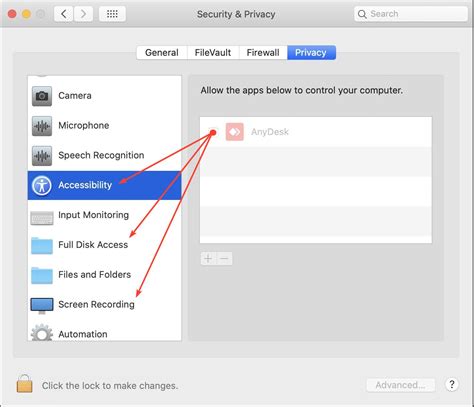The width and height of the screenshot is (474, 407).
Task: Switch to the Firewall tab
Action: point(263,53)
